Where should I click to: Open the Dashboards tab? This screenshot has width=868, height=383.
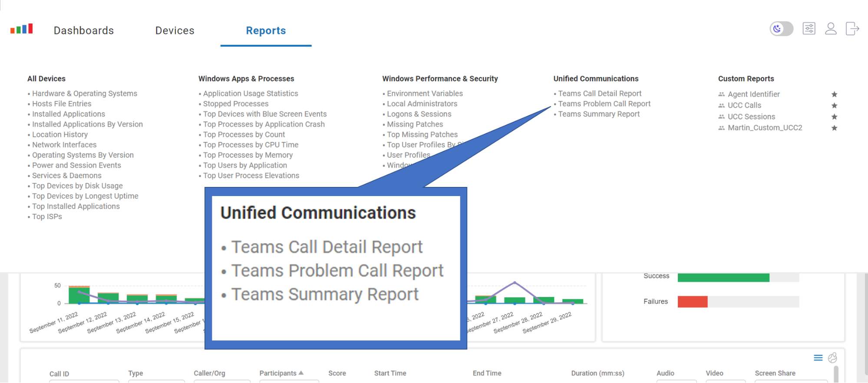pos(84,30)
